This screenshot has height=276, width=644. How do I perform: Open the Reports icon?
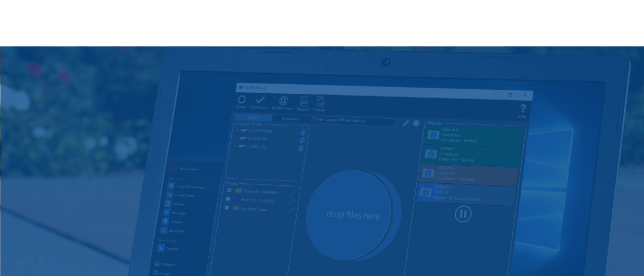click(x=304, y=102)
